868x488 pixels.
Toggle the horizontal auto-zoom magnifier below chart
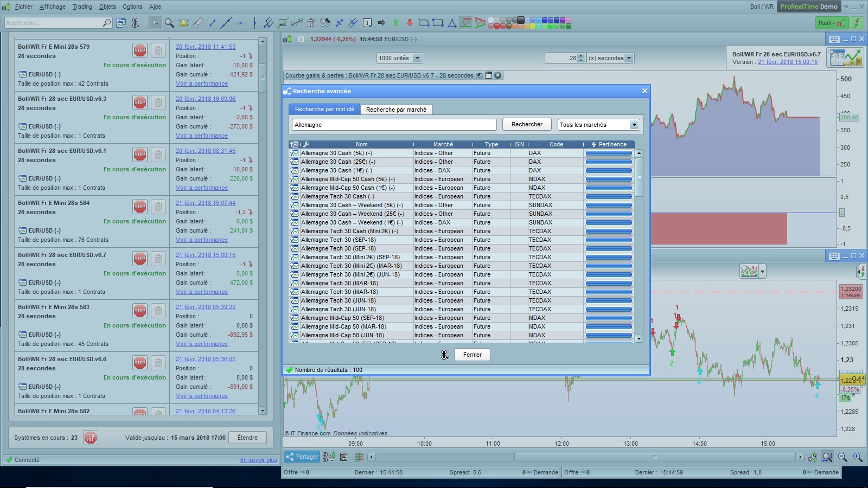[827, 457]
